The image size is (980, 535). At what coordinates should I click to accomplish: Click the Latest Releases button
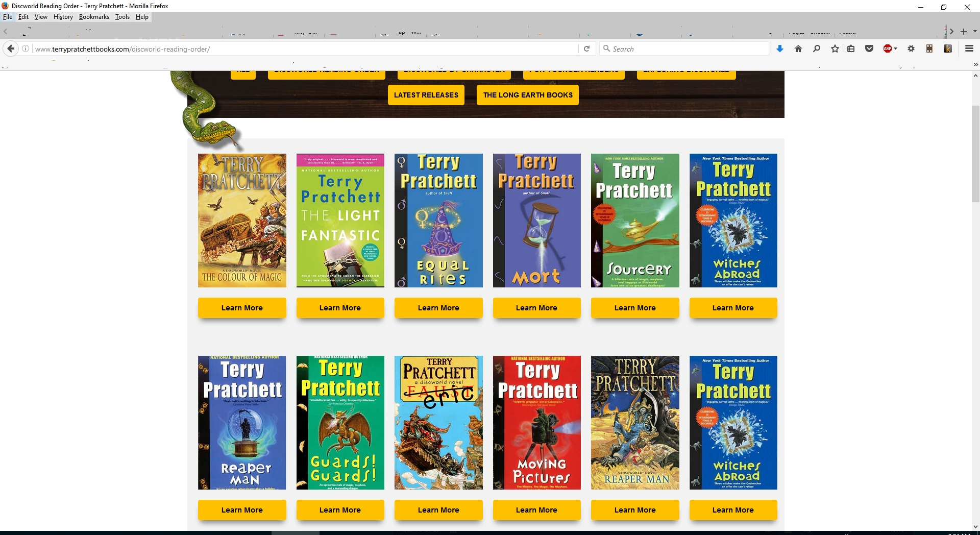(426, 95)
